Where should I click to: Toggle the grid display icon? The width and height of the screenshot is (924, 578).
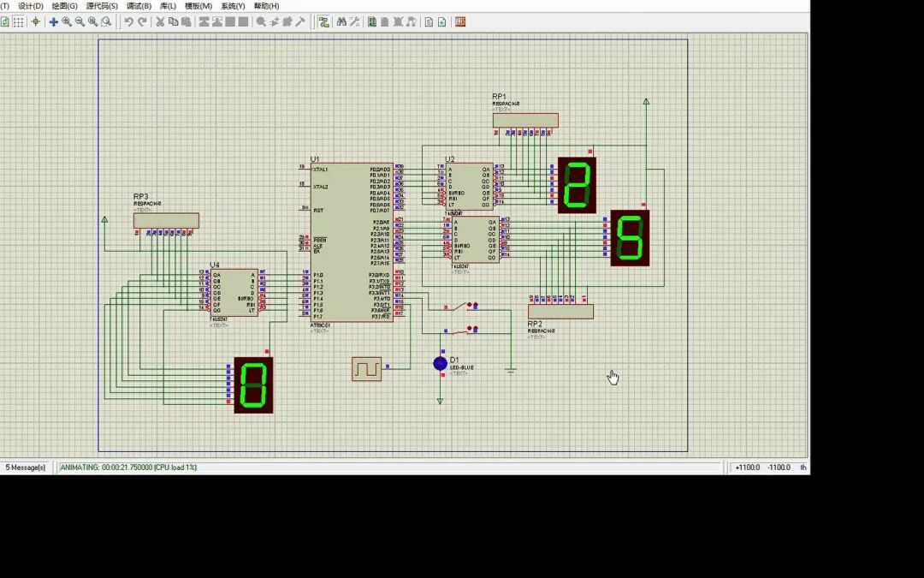16,23
